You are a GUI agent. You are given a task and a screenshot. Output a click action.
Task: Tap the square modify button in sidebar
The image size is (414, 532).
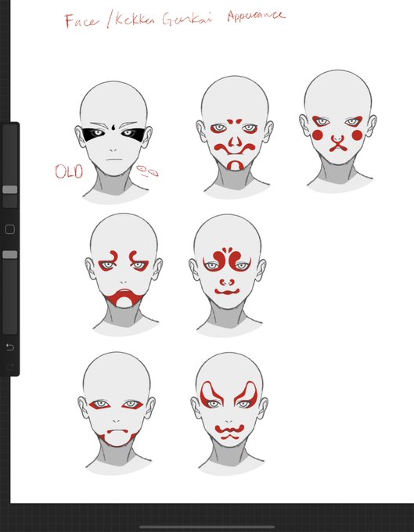(10, 229)
